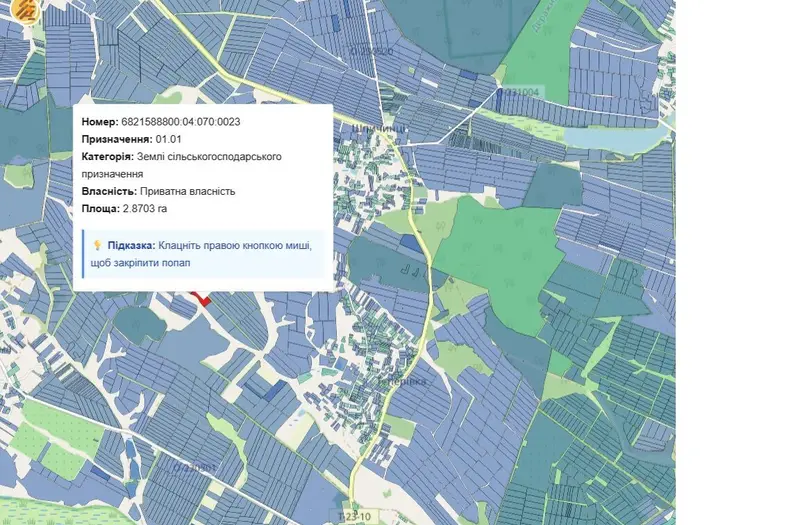The width and height of the screenshot is (800, 525).
Task: Click the O231004 road label
Action: pos(520,92)
